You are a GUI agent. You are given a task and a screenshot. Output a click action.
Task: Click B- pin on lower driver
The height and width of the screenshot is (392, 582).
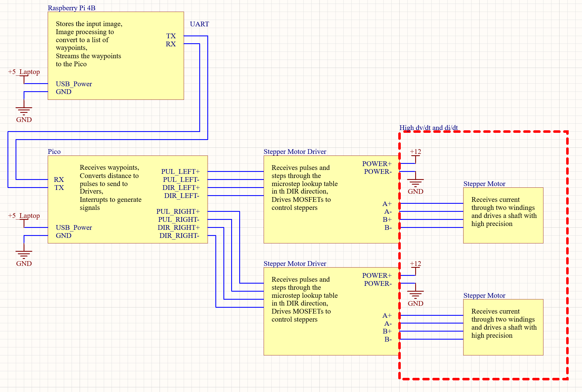[x=388, y=339]
